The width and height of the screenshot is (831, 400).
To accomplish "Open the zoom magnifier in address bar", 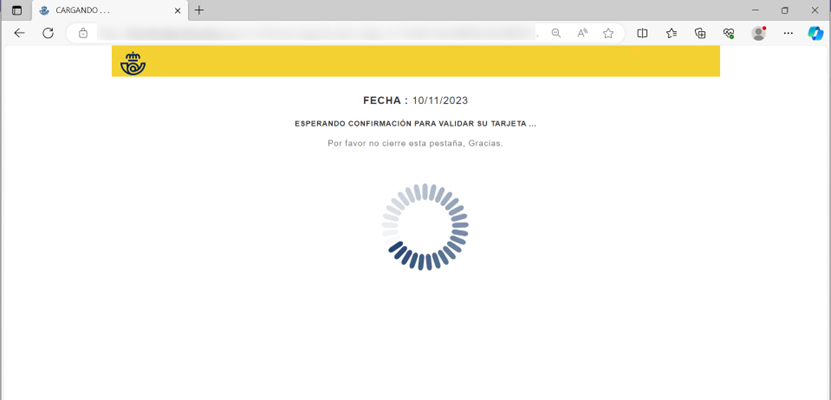I will 556,33.
